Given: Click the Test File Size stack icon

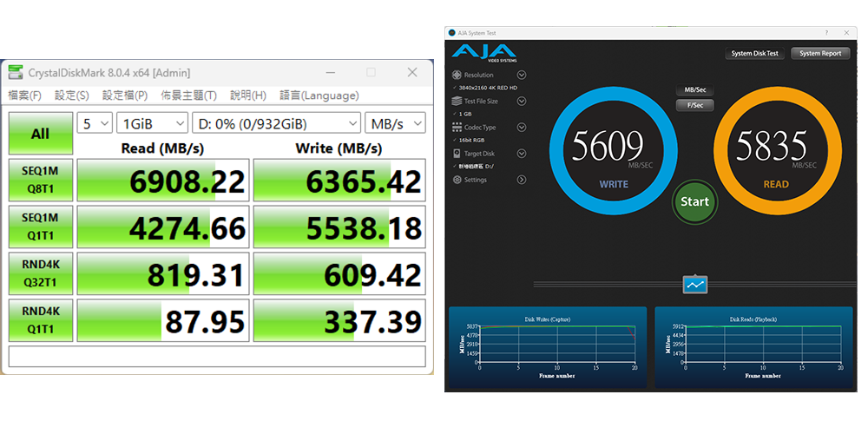Looking at the screenshot, I should tap(457, 102).
